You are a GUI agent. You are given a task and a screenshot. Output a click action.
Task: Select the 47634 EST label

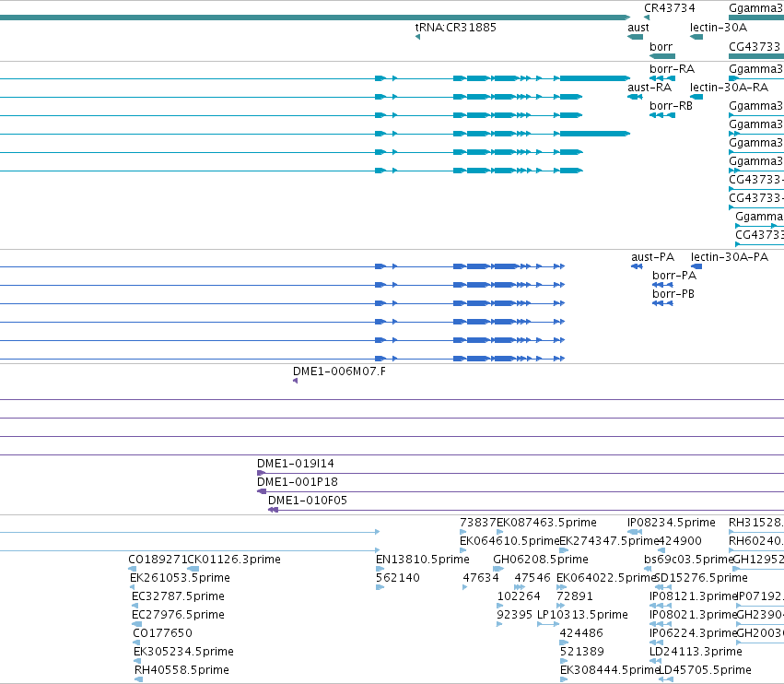[x=481, y=578]
